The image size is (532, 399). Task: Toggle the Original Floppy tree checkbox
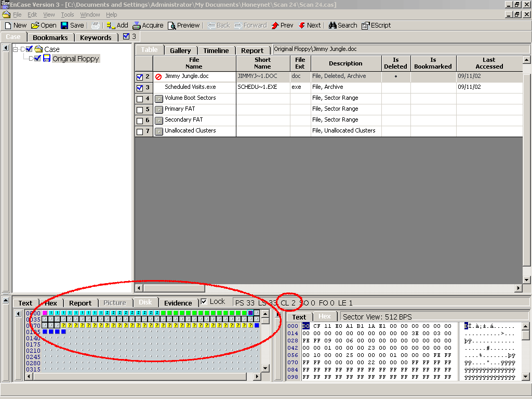(37, 58)
